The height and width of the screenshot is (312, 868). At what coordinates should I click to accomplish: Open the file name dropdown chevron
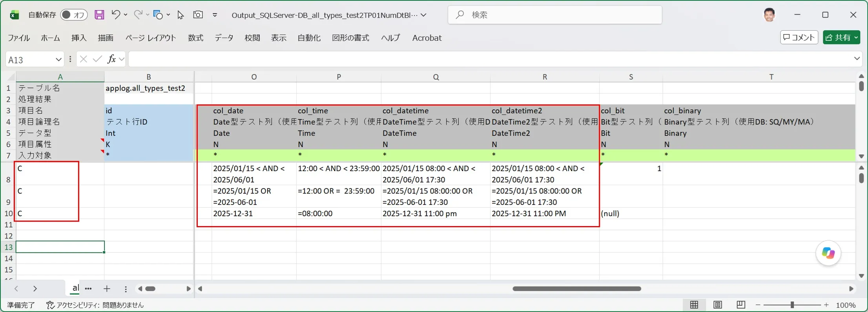point(423,15)
